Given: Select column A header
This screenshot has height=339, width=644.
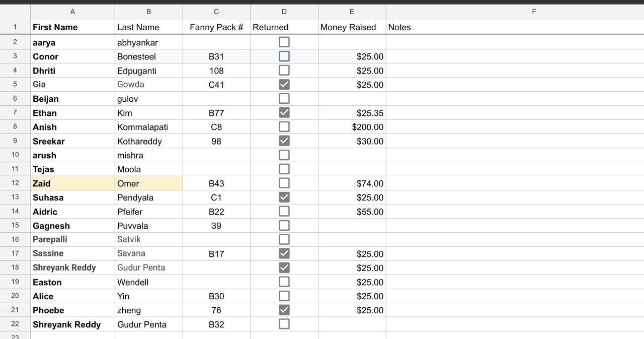Looking at the screenshot, I should pyautogui.click(x=72, y=12).
